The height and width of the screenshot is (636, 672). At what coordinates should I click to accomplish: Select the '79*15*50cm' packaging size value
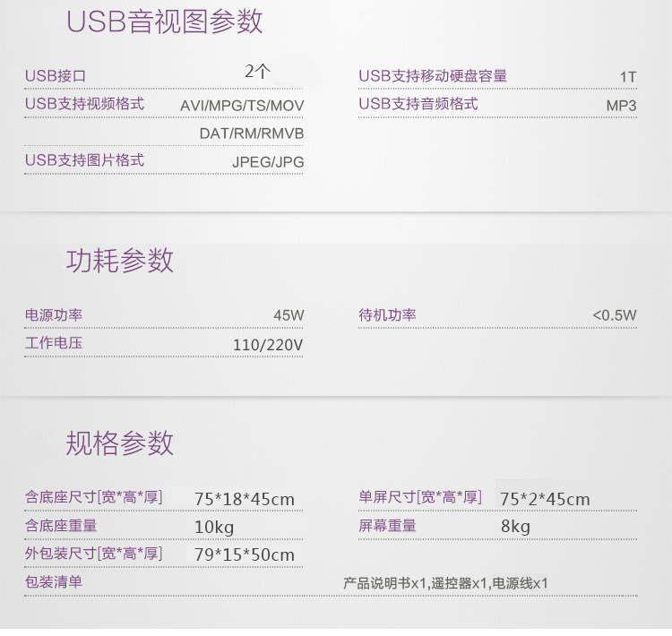(x=245, y=555)
